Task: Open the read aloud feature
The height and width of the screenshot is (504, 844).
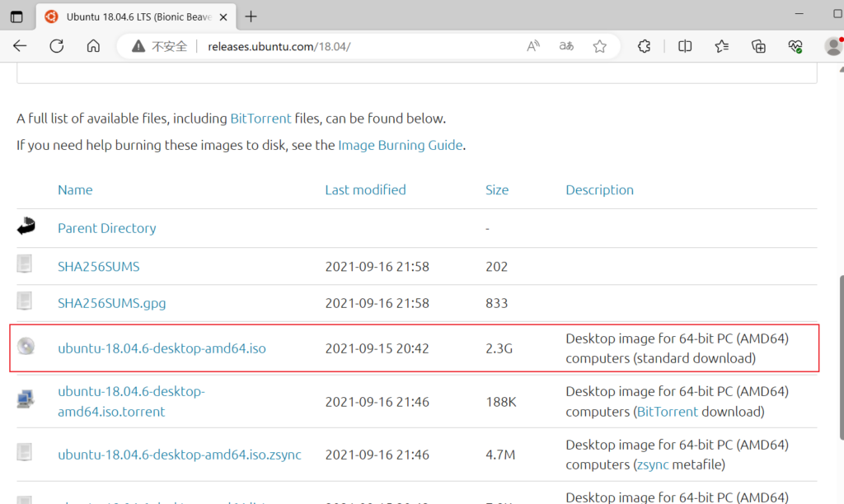Action: coord(533,46)
